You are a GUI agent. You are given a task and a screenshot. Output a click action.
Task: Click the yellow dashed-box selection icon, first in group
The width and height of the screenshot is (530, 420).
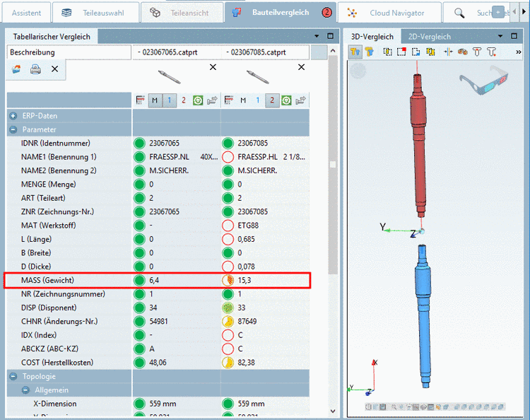pyautogui.click(x=387, y=52)
